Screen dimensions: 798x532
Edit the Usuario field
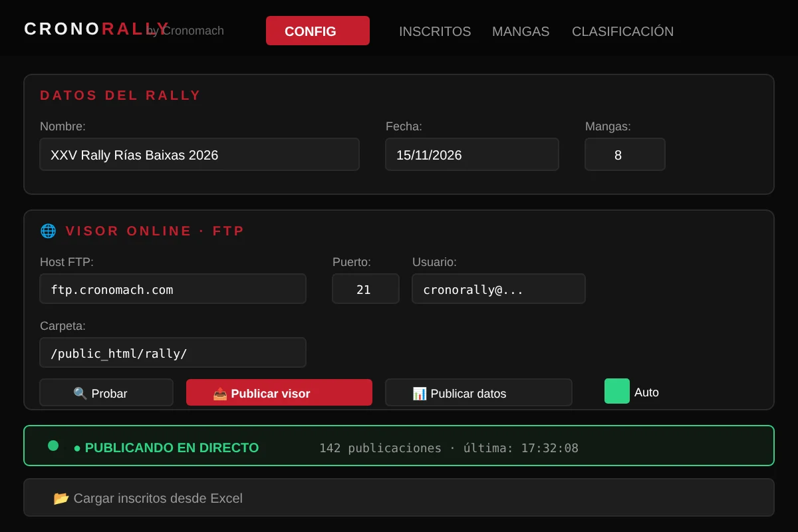pos(499,289)
